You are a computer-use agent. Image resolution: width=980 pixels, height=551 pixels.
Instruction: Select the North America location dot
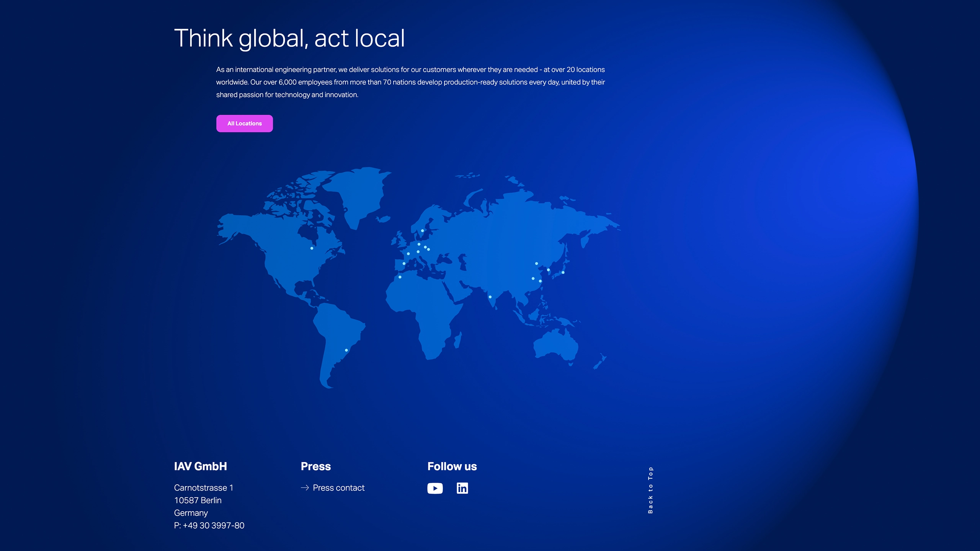(x=312, y=248)
